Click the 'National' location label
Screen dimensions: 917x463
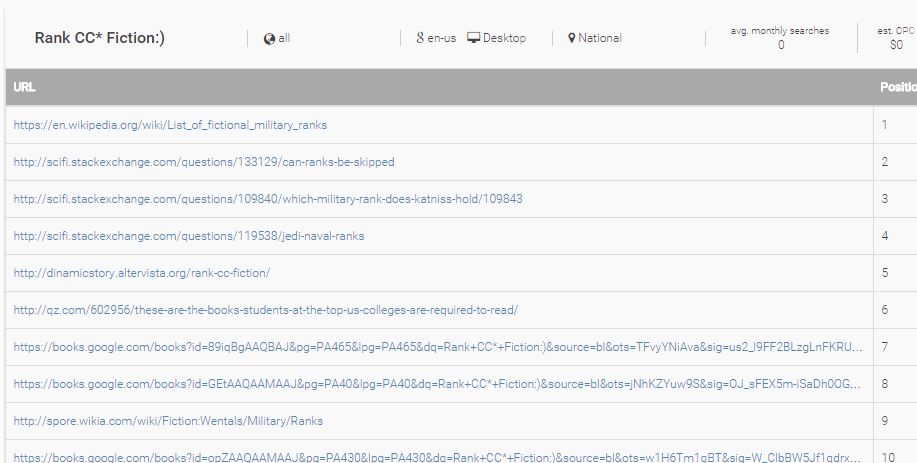(x=600, y=38)
